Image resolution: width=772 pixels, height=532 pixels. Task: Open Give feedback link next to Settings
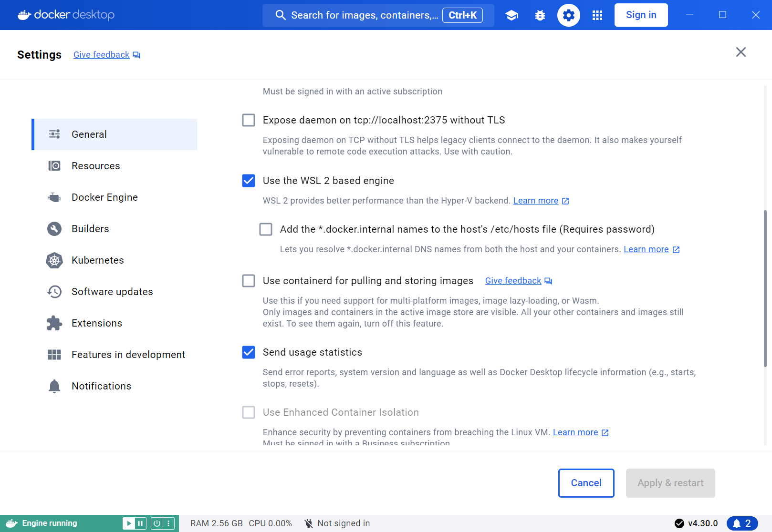pyautogui.click(x=101, y=55)
